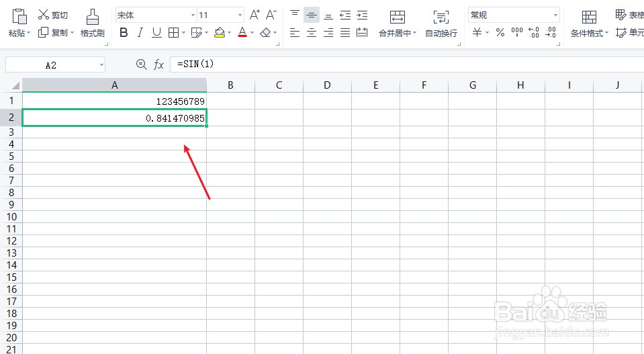
Task: Open the Paste dropdown arrow
Action: (x=29, y=34)
